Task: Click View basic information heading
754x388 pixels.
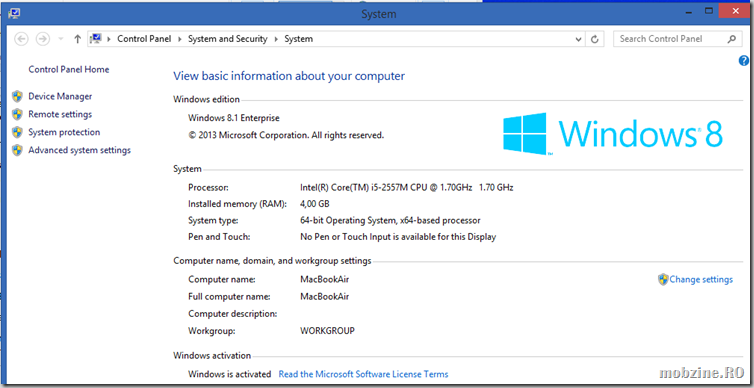Action: point(289,76)
